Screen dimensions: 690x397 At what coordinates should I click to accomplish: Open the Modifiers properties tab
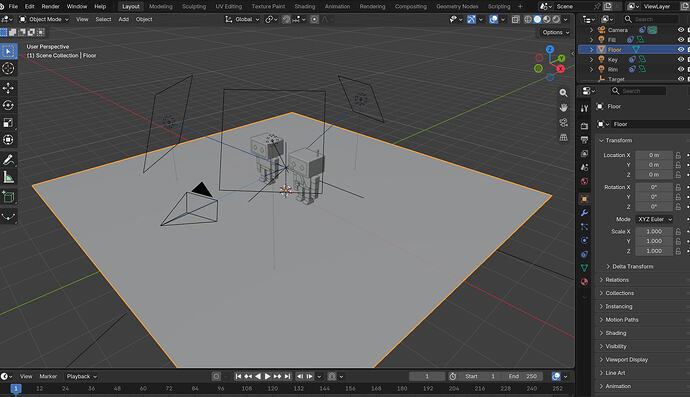click(584, 213)
